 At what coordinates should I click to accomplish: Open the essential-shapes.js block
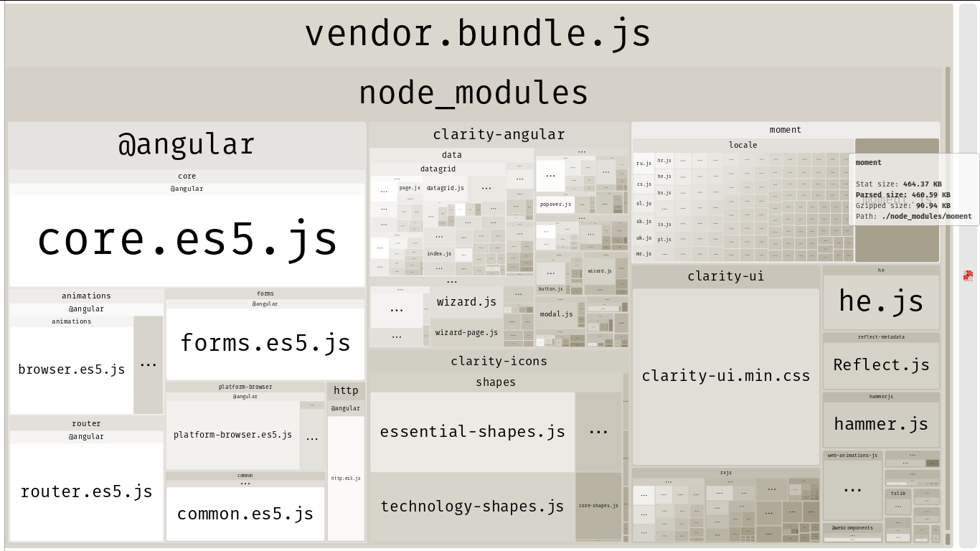pyautogui.click(x=473, y=432)
